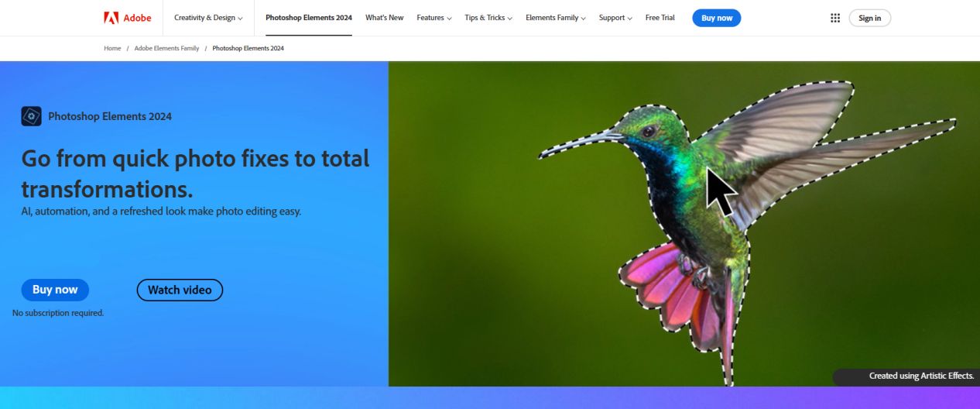Open the Free Trial link
The height and width of the screenshot is (409, 980).
click(660, 18)
